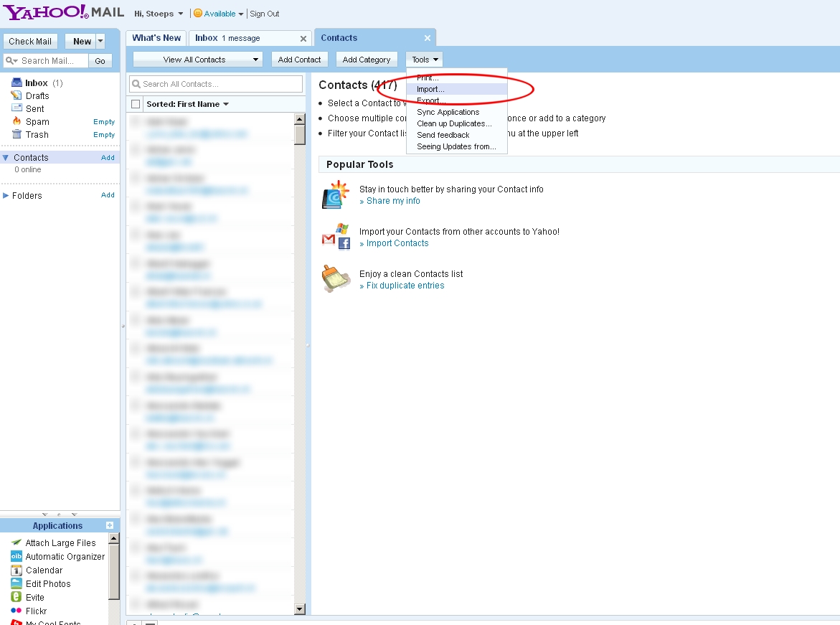Click the Automatic Organizer icon
This screenshot has height=625, width=840.
(x=16, y=556)
